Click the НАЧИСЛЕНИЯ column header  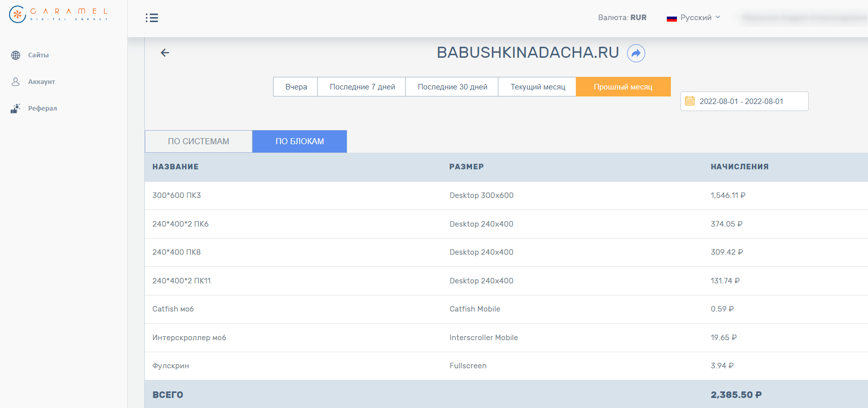tap(740, 167)
